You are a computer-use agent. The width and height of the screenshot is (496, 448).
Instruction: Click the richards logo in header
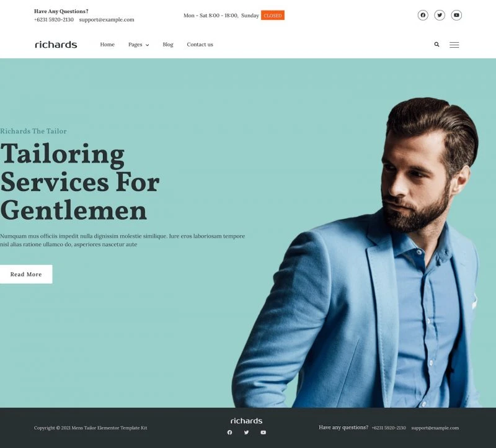point(56,44)
